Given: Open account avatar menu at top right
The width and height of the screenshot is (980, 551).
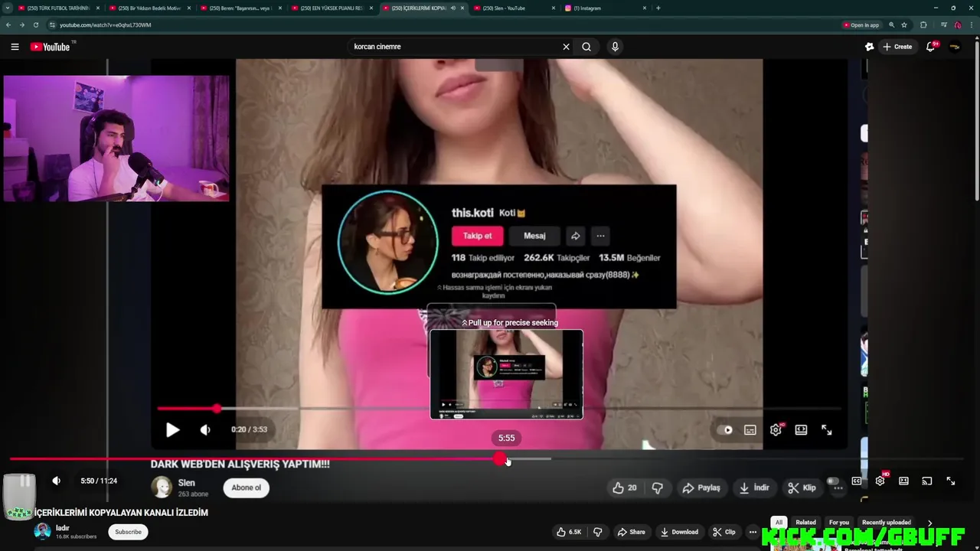Looking at the screenshot, I should [x=955, y=47].
